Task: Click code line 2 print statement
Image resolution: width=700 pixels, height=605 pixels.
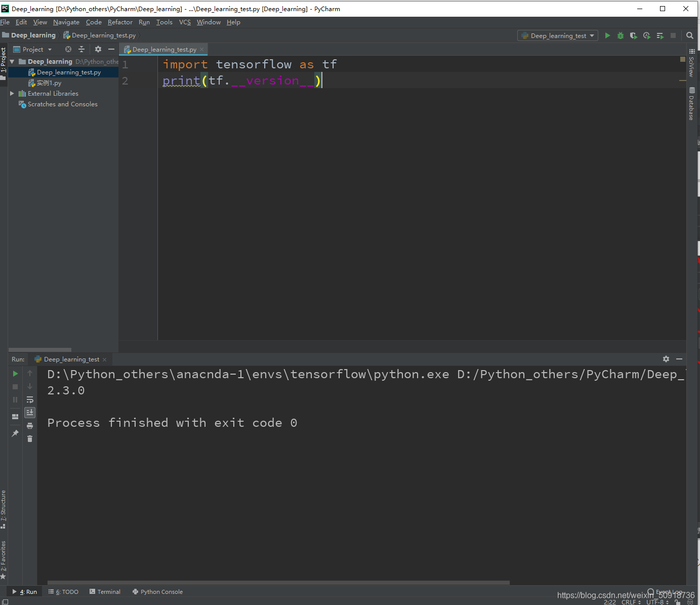Action: (x=242, y=80)
